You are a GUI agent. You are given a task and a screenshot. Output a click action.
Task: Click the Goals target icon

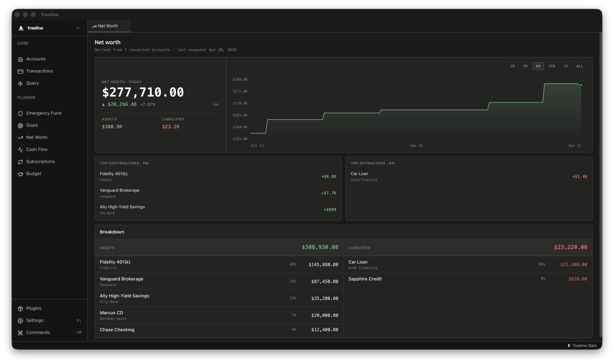(20, 126)
